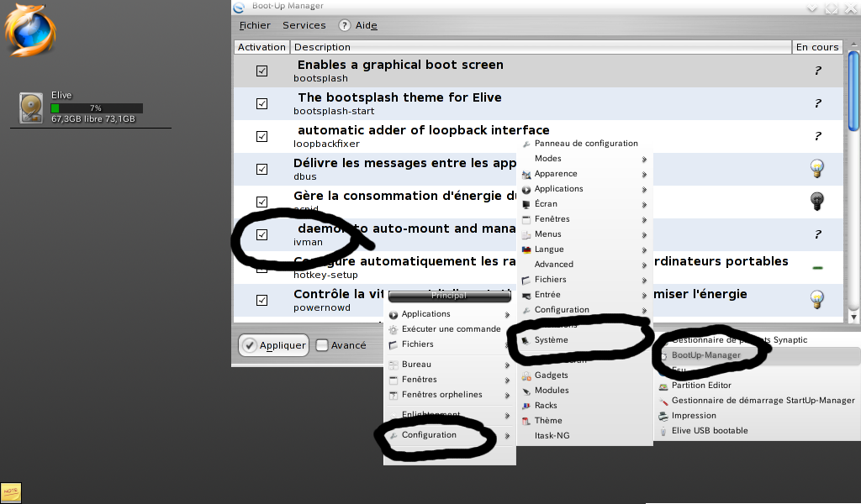
Task: Click the lit bulb status for dbus
Action: [x=816, y=168]
